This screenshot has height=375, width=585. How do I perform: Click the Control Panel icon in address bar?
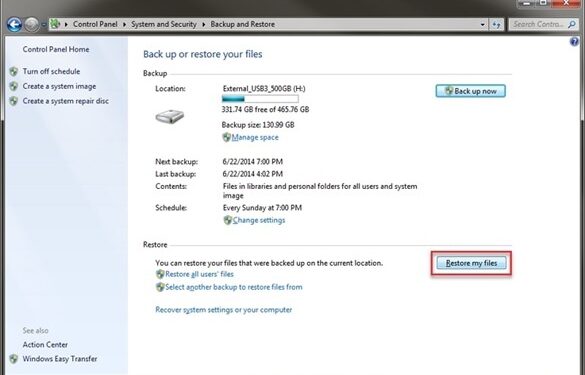click(x=55, y=24)
